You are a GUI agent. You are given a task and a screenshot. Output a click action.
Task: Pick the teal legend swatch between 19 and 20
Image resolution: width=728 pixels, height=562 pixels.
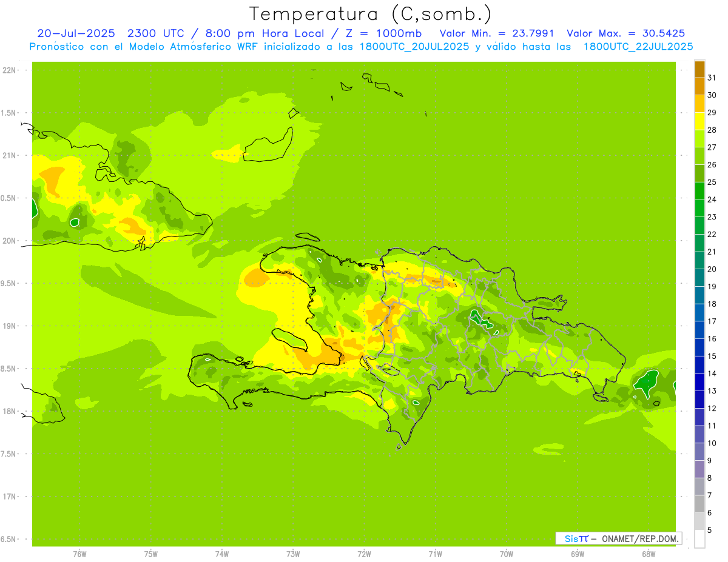click(699, 278)
